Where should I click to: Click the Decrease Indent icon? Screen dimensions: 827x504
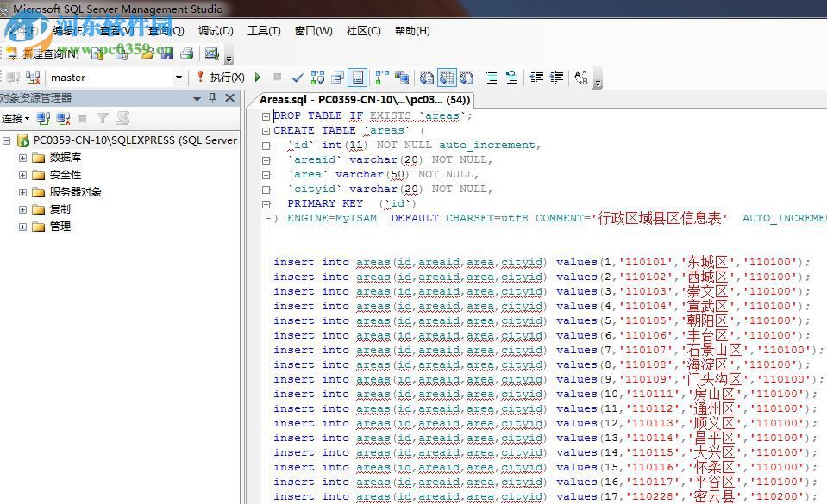pyautogui.click(x=535, y=78)
